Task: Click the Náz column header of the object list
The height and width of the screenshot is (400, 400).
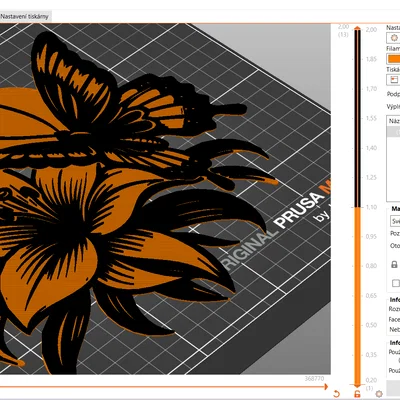Action: (x=394, y=121)
